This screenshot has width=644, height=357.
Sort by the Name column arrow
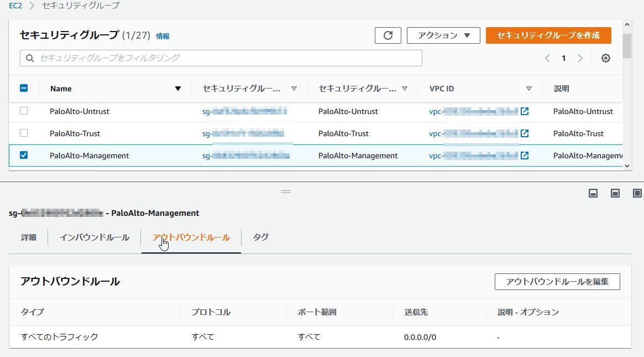pos(178,89)
